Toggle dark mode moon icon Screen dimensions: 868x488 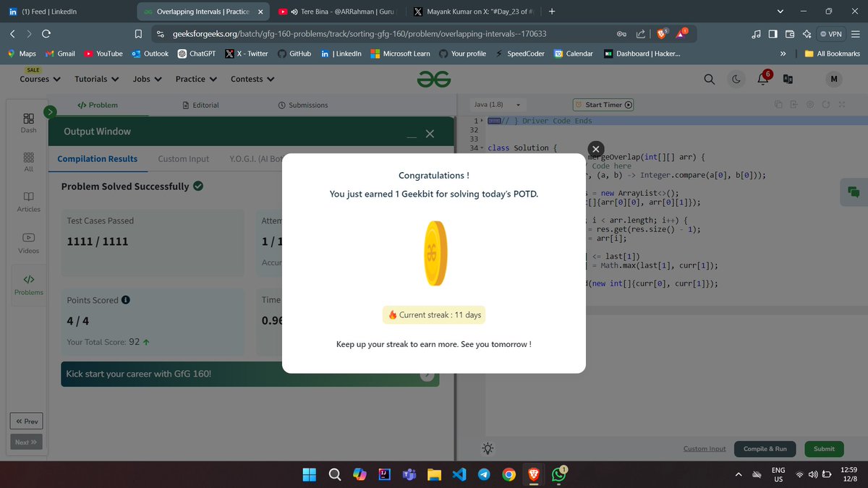[737, 79]
